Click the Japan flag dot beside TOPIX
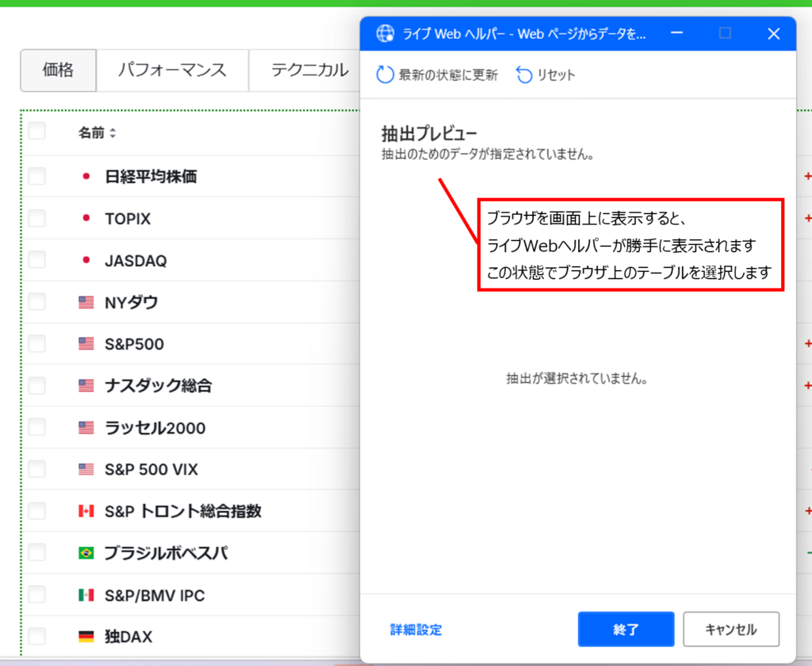 tap(86, 219)
